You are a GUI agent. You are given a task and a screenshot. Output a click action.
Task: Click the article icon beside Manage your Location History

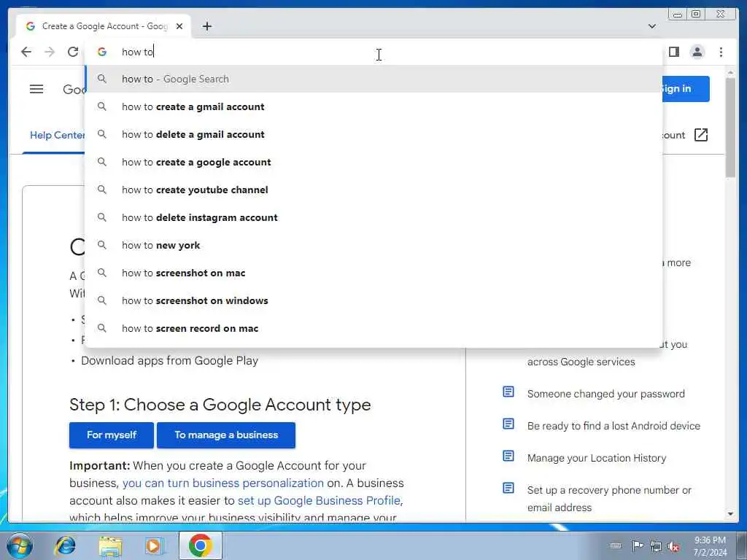(x=508, y=456)
